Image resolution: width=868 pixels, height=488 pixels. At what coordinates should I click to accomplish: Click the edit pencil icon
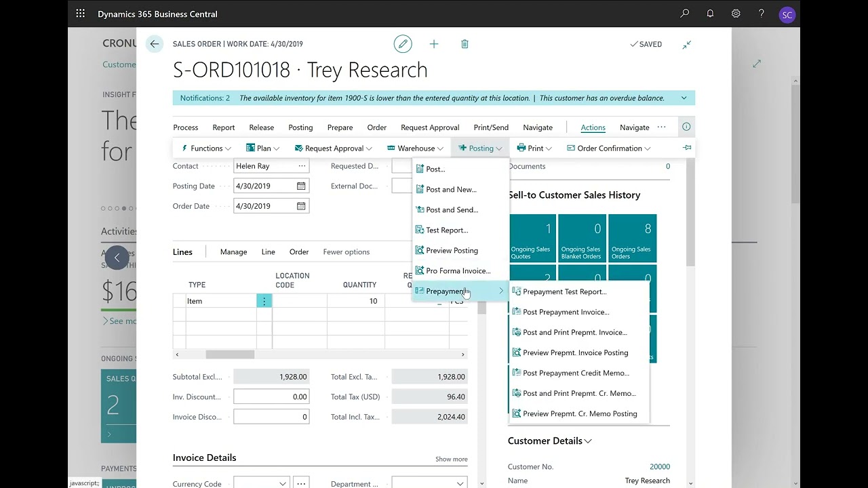[x=403, y=44]
